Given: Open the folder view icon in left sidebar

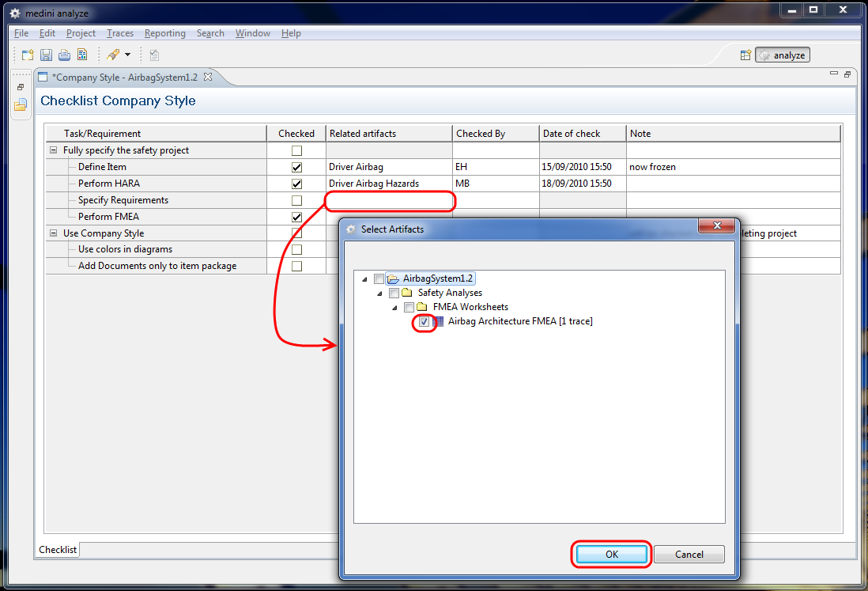Looking at the screenshot, I should pyautogui.click(x=21, y=104).
